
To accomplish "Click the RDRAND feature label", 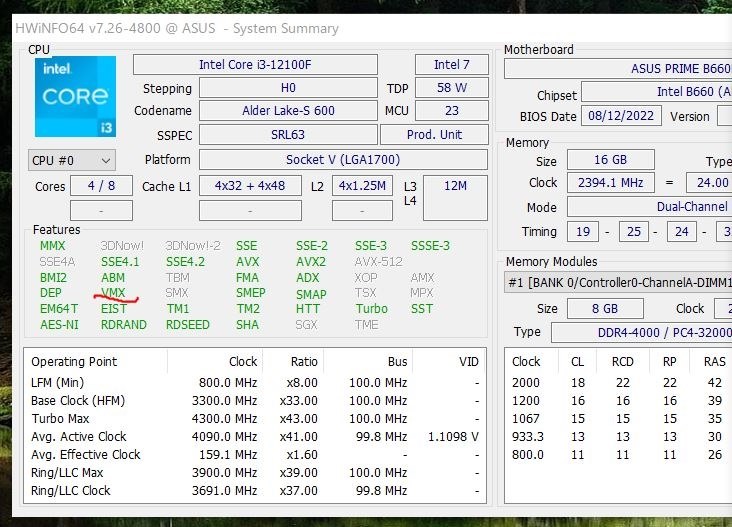I will tap(124, 325).
